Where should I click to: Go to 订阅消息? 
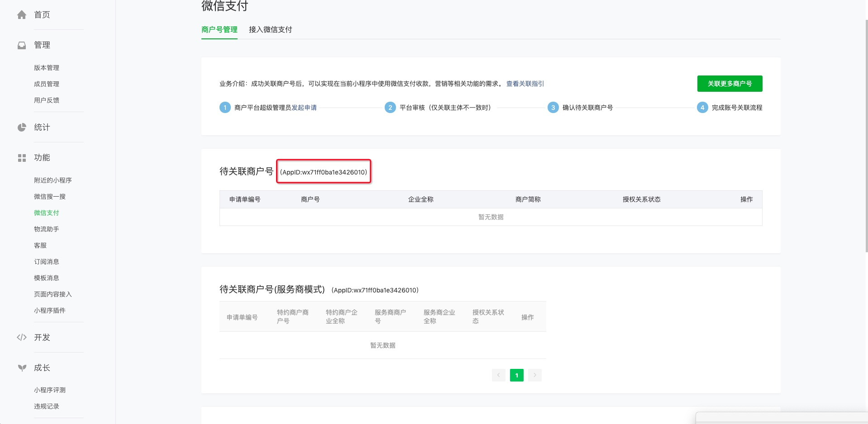click(x=47, y=262)
